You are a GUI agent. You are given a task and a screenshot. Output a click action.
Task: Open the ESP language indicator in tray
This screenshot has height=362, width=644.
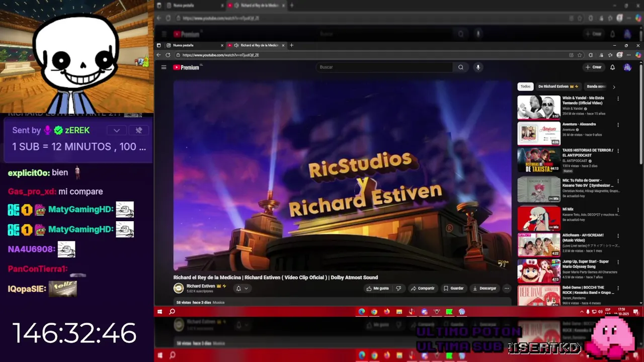(x=608, y=311)
